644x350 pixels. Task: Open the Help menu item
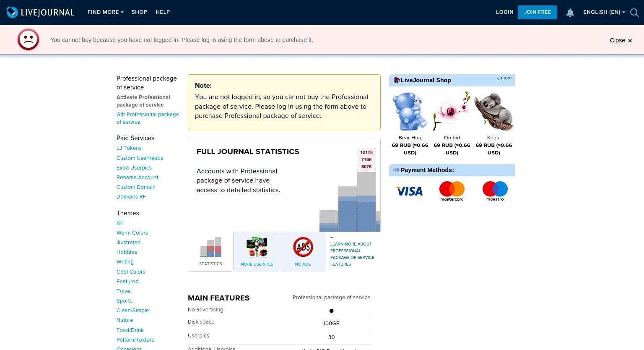tap(163, 12)
